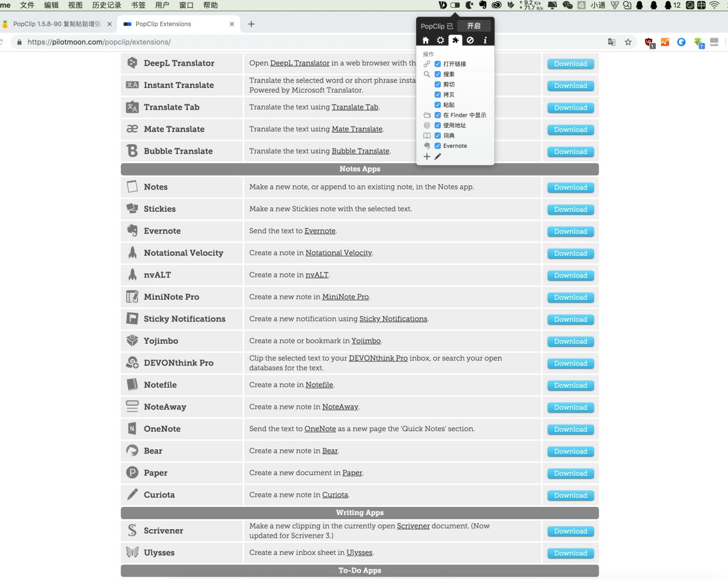Open the 编辑 menu
Viewport: 728px width, 579px height.
coord(51,5)
